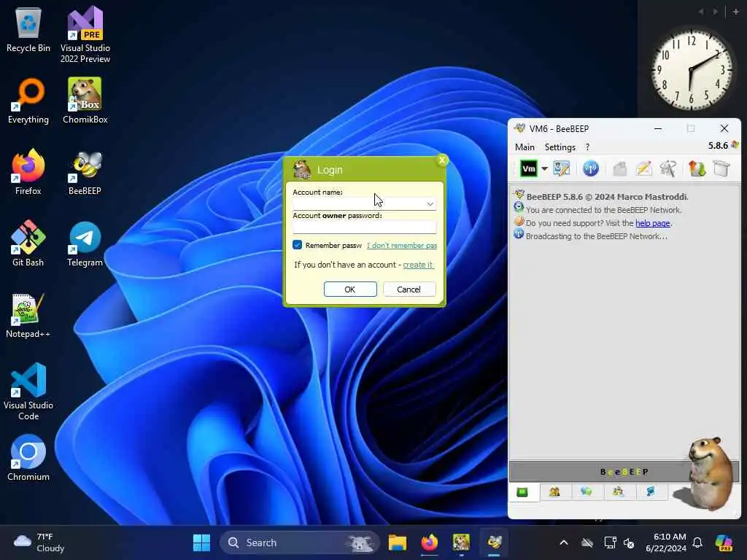This screenshot has height=560, width=747.
Task: Follow the help page link in BeeBEEP
Action: 653,223
